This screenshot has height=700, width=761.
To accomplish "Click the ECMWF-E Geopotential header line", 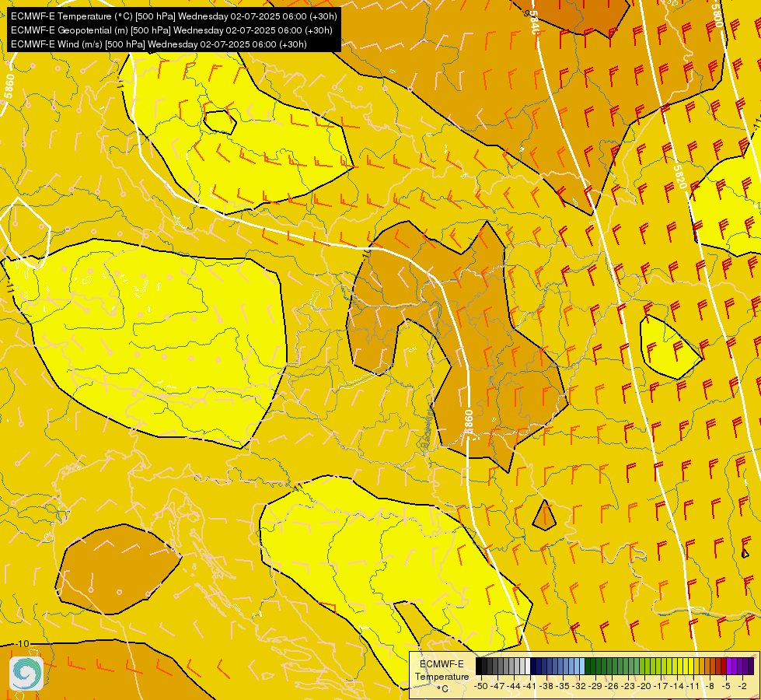I will point(171,30).
